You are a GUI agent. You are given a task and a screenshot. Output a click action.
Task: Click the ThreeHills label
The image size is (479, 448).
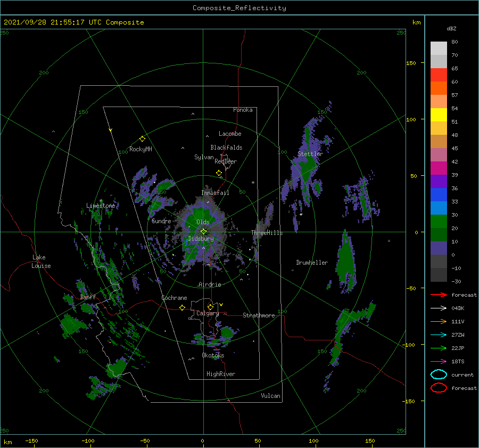coord(267,233)
